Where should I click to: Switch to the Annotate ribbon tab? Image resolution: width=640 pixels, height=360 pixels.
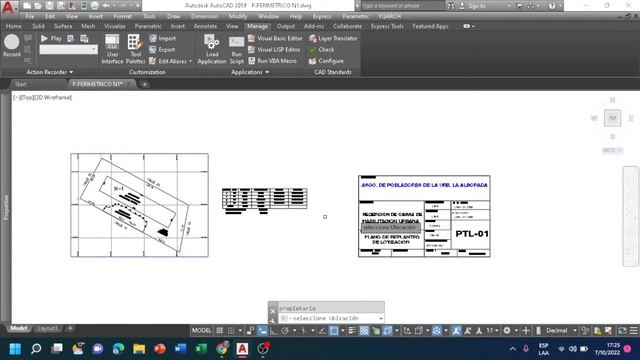[x=205, y=26]
